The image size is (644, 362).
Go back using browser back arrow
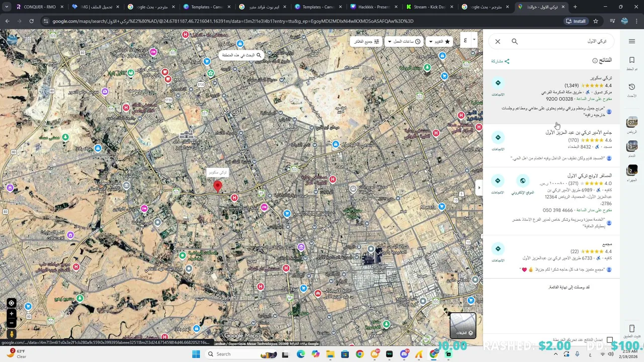tap(7, 21)
